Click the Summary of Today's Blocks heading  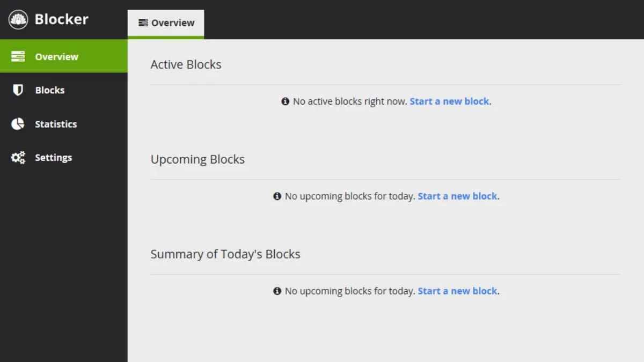click(225, 254)
